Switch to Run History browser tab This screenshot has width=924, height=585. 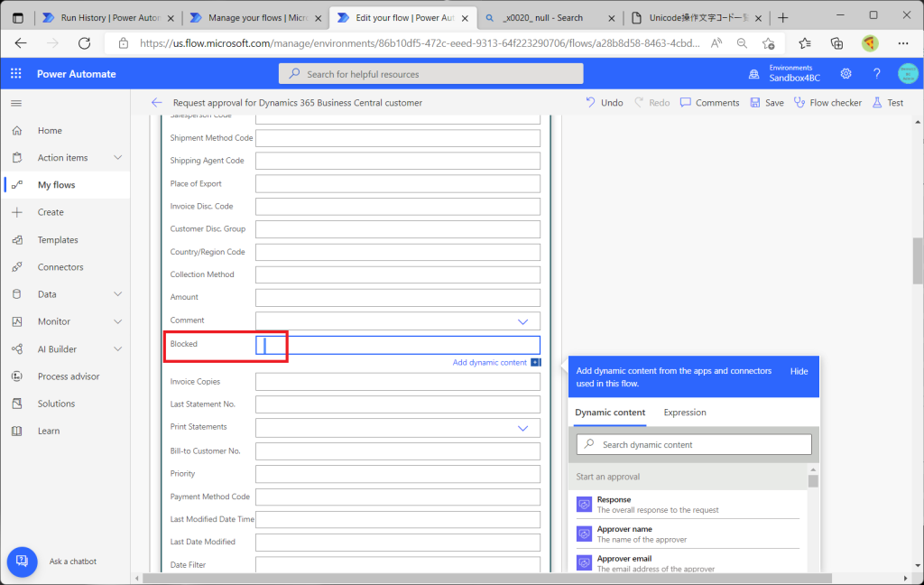[x=109, y=18]
